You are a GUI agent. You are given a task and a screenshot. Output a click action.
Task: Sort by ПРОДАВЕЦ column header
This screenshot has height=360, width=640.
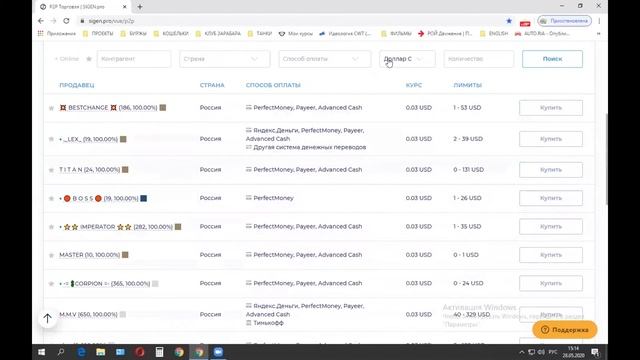[77, 85]
